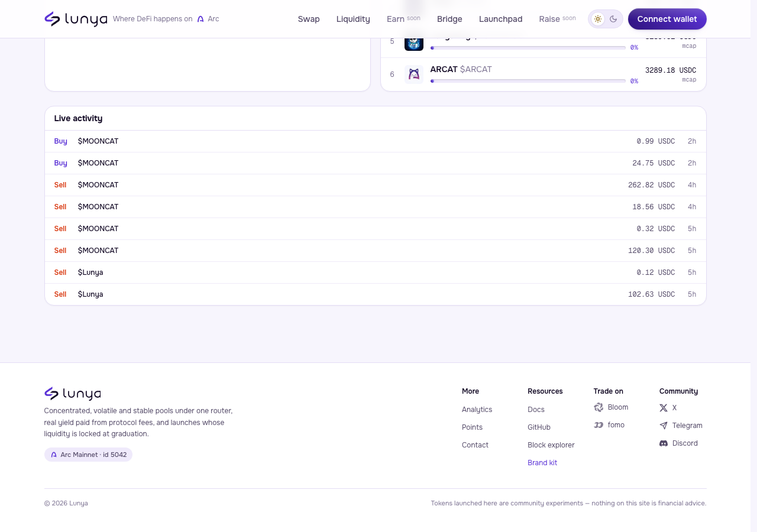The image size is (757, 532).
Task: Switch to dark theme moon icon
Action: pyautogui.click(x=613, y=19)
